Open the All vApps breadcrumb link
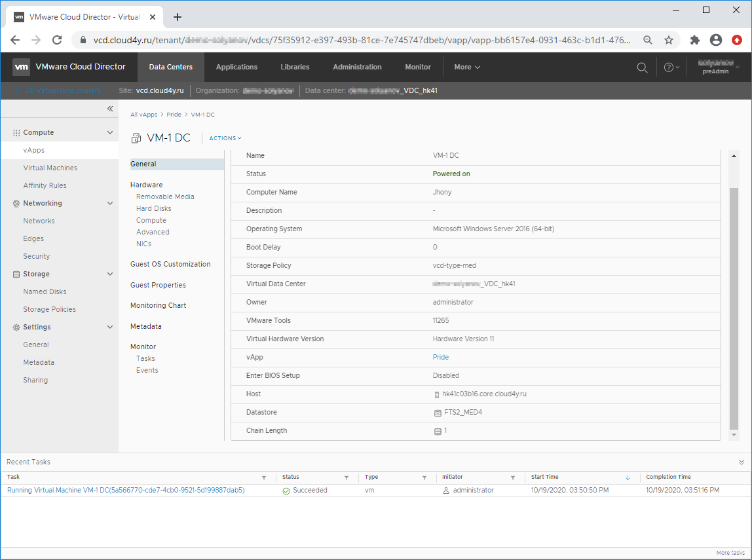 tap(144, 115)
